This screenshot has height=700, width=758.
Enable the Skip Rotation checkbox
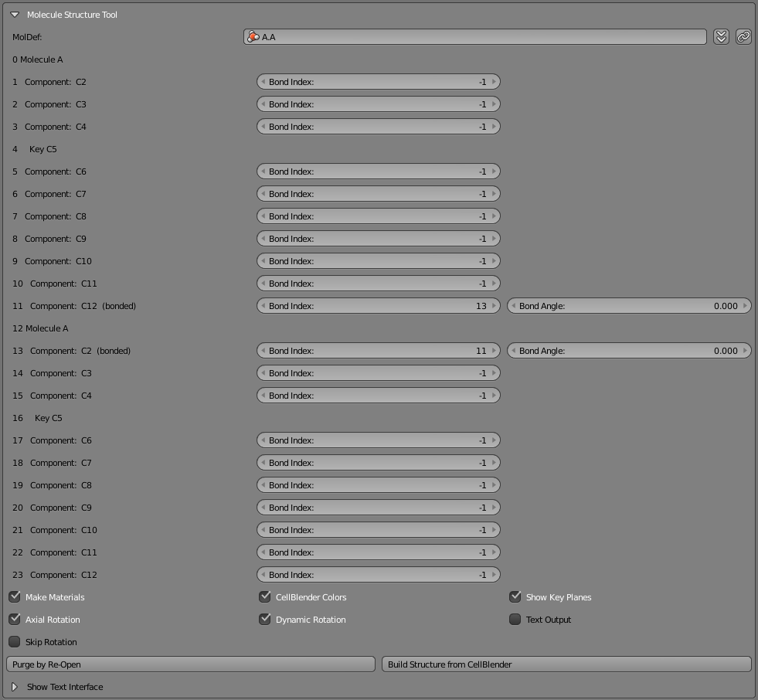click(15, 641)
